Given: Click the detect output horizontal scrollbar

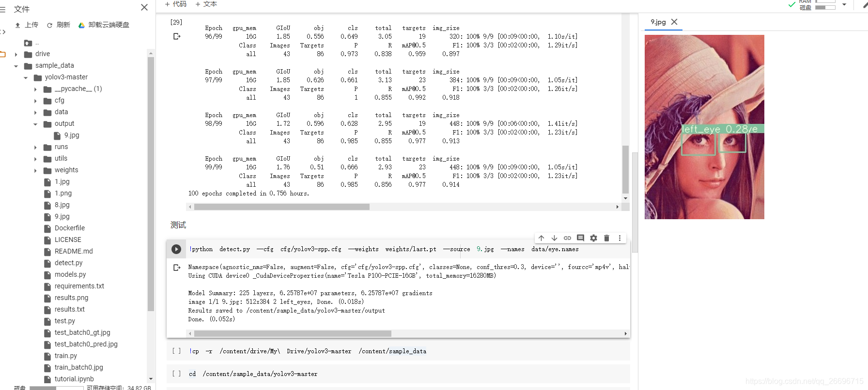Looking at the screenshot, I should (x=293, y=333).
